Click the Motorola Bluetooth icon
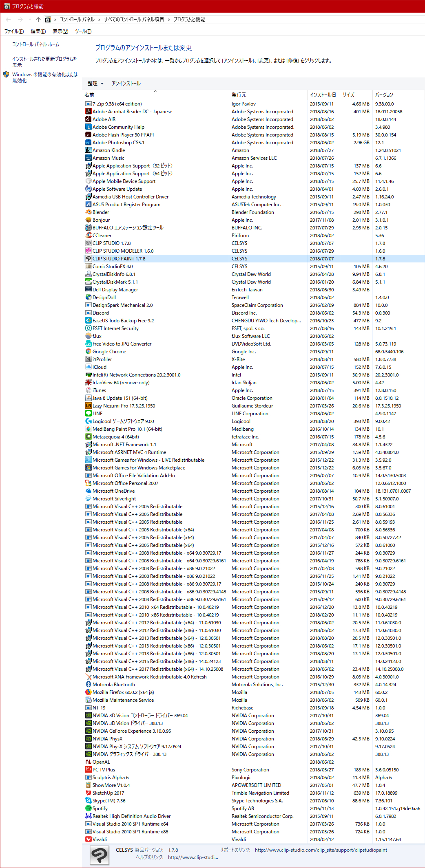This screenshot has width=425, height=868. coord(88,685)
